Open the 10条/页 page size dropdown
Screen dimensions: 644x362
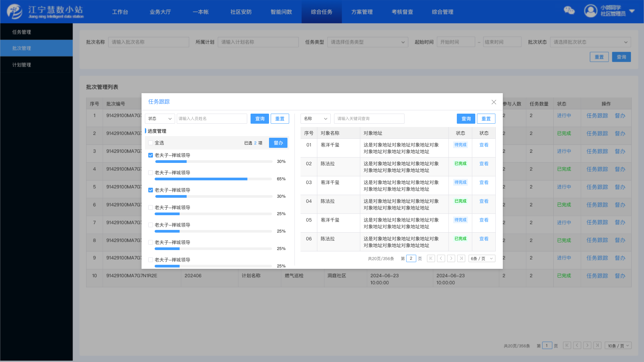coord(618,346)
